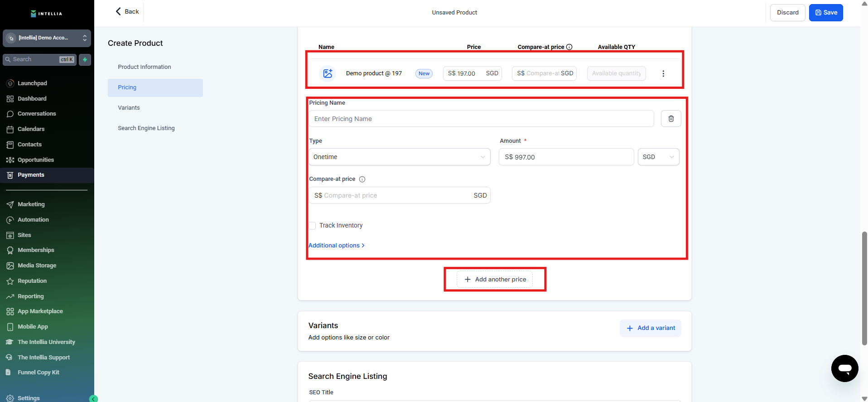
Task: Enable the Track Inventory checkbox
Action: pos(313,226)
